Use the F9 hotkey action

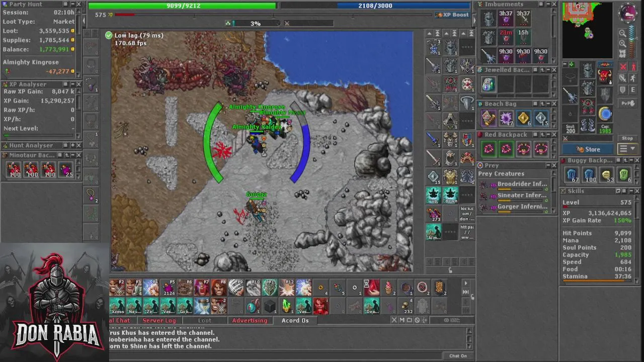pos(236,288)
